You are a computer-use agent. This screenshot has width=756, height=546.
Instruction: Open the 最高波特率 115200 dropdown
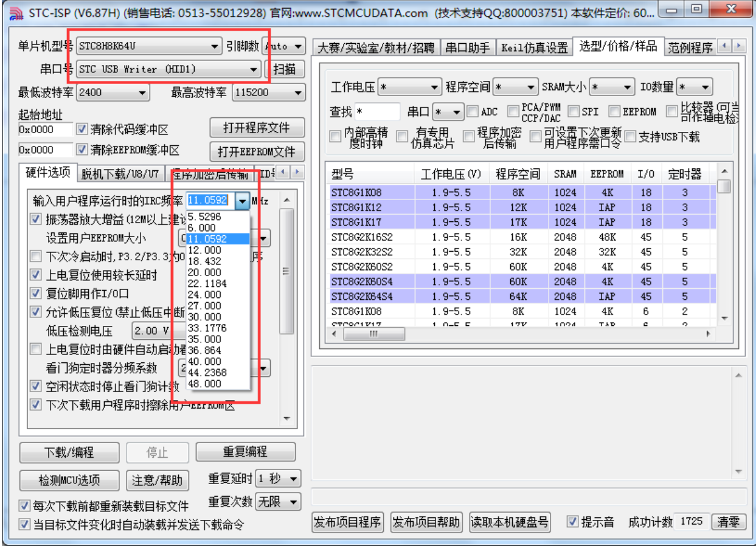pyautogui.click(x=268, y=92)
